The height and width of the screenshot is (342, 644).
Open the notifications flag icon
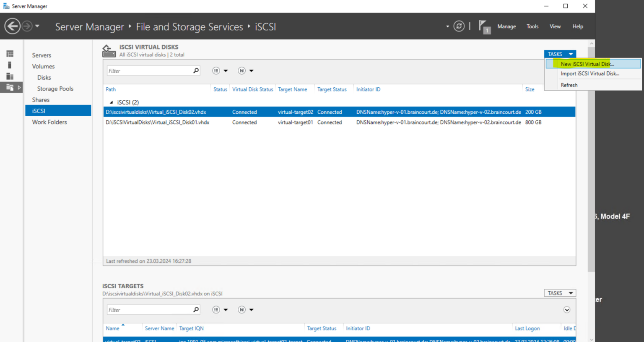tap(483, 26)
